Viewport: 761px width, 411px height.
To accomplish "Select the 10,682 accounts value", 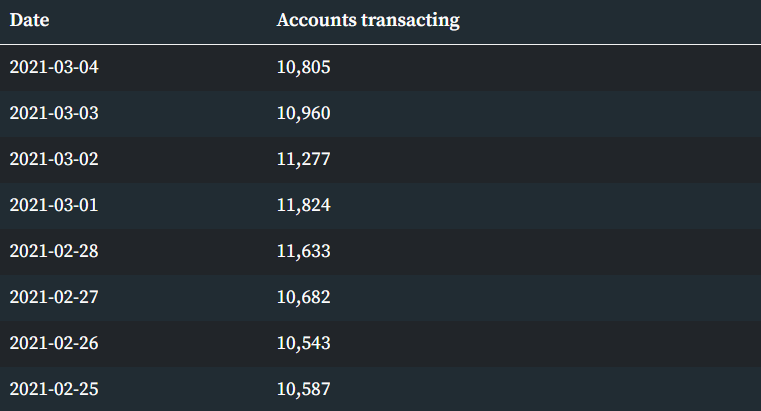I will coord(303,297).
